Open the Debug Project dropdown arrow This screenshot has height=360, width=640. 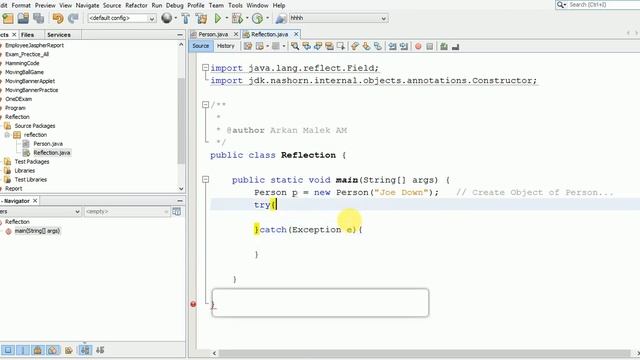[247, 18]
